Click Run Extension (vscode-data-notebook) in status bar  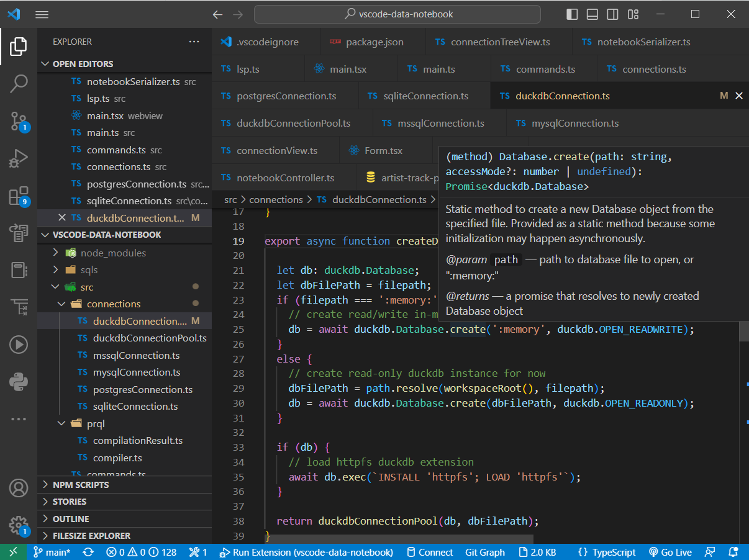click(306, 552)
